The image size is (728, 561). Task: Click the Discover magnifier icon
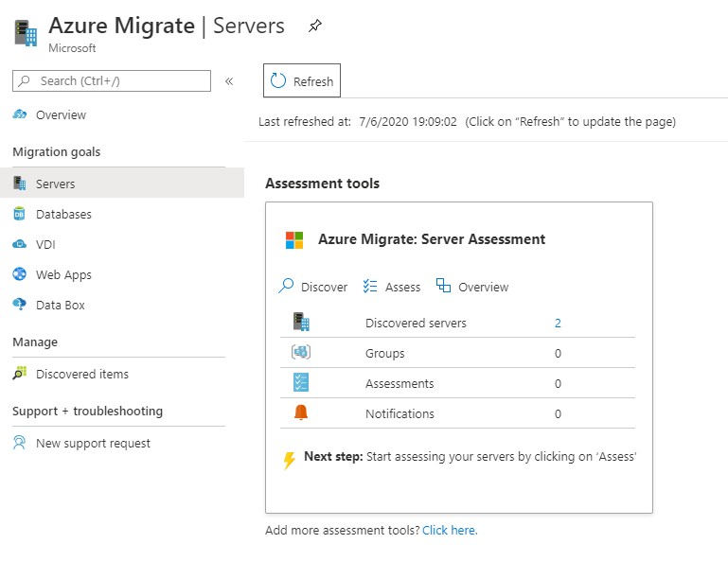coord(286,286)
